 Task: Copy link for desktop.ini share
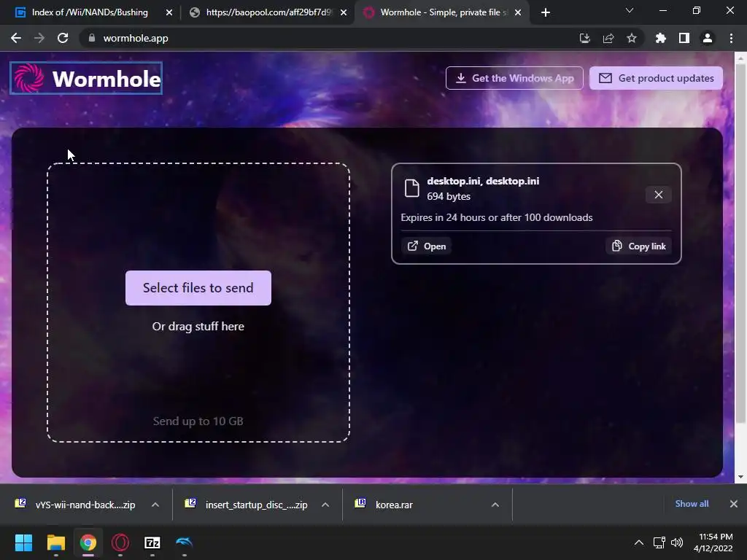639,246
